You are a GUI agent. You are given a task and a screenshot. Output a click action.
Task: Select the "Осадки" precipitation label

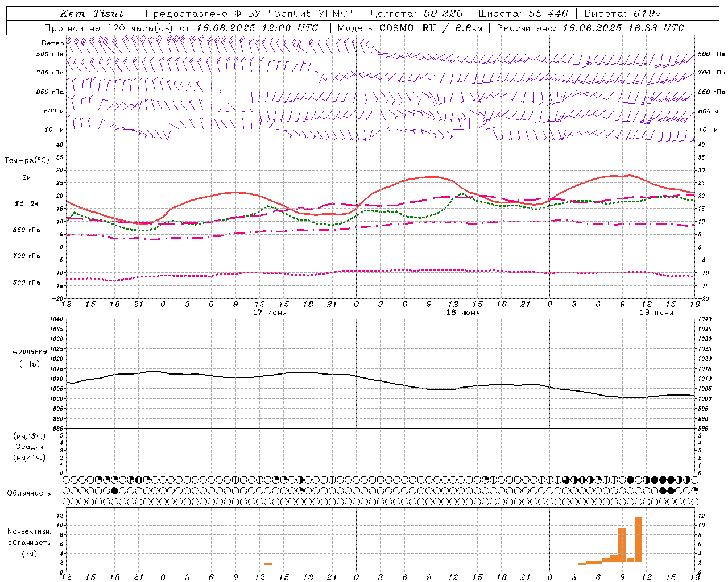click(30, 447)
